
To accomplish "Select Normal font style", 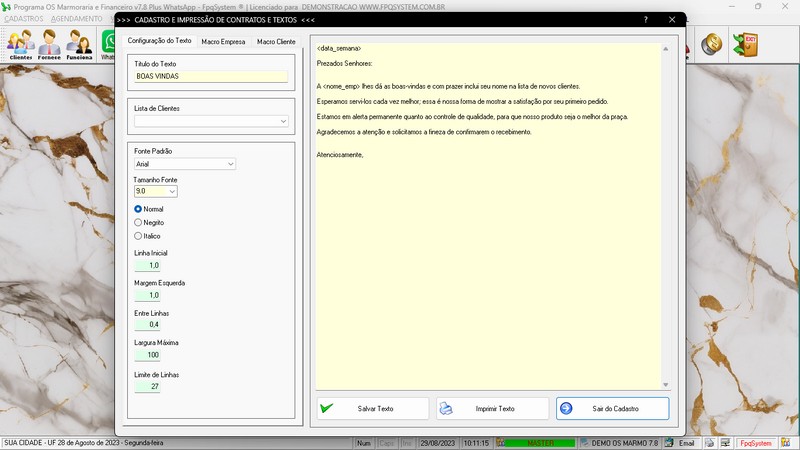I will pos(148,209).
